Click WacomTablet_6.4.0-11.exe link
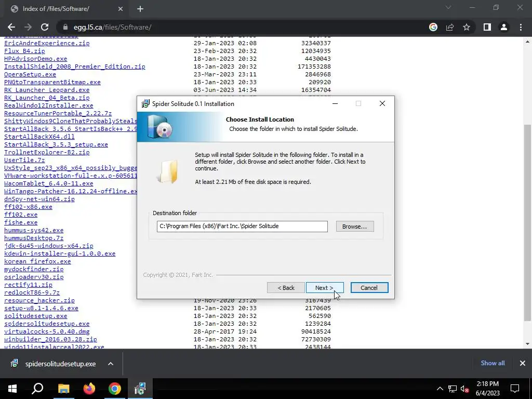Screen dimensions: 532x399 [48, 183]
